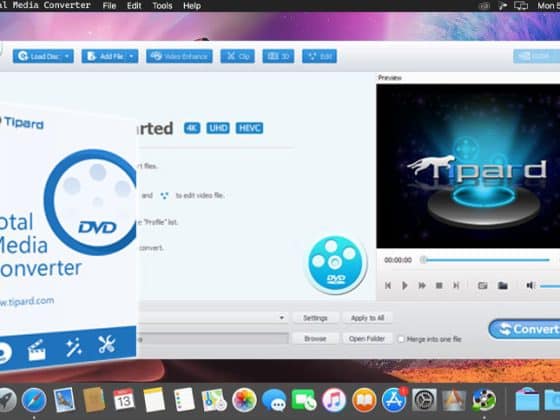The image size is (560, 420).
Task: Open the Edit video tool
Action: [319, 56]
